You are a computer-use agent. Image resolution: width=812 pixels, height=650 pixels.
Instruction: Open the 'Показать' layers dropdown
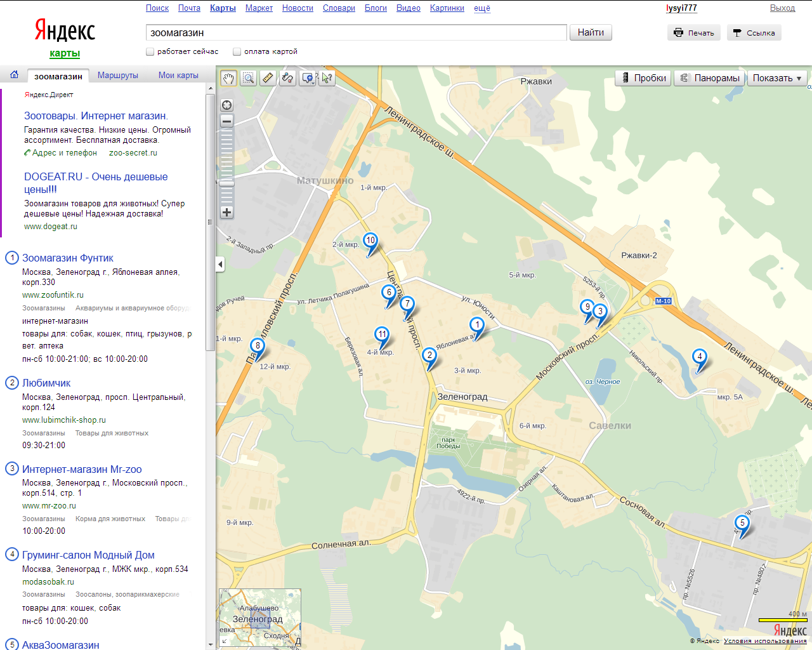tap(777, 78)
